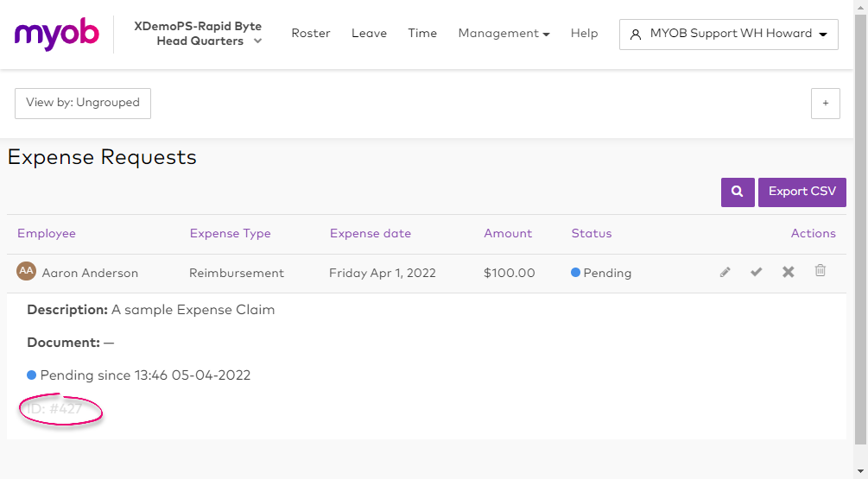The image size is (868, 479).
Task: Click Aaron Anderson's AA avatar
Action: click(27, 271)
